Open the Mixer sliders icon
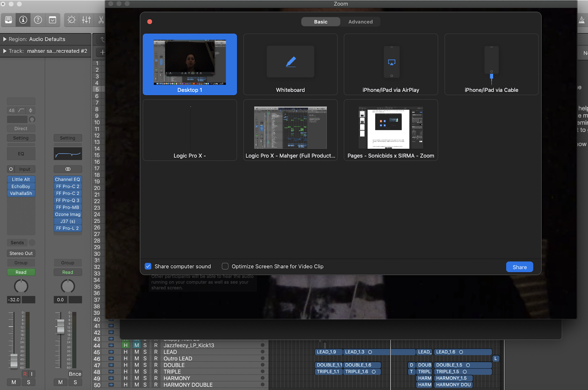This screenshot has width=588, height=390. 86,20
